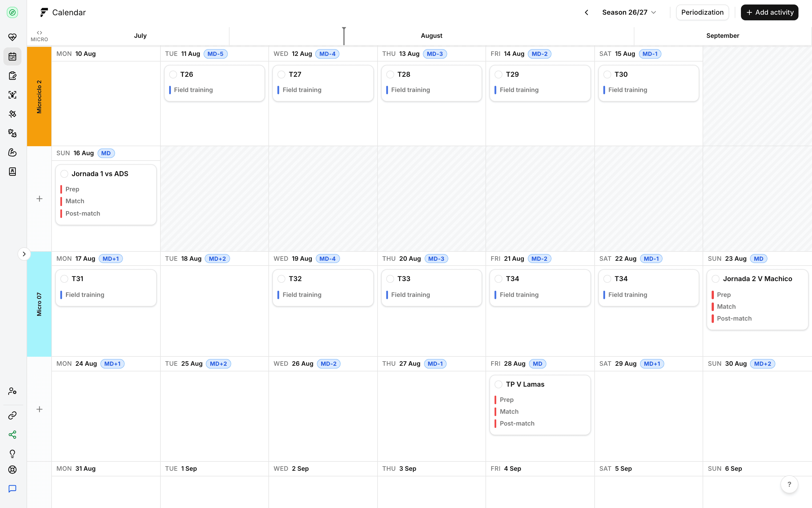Screen dimensions: 812x508
Task: Mark T26 activity as complete
Action: 173,74
